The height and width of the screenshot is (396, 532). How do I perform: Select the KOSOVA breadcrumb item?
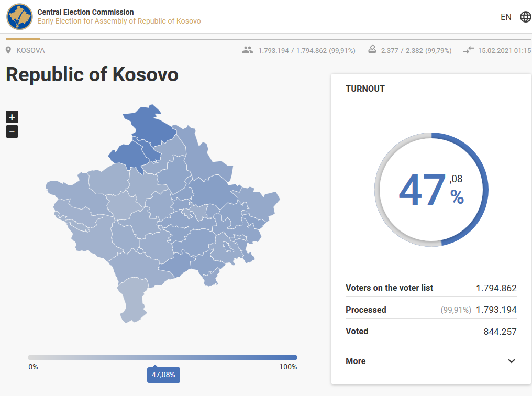tap(30, 50)
